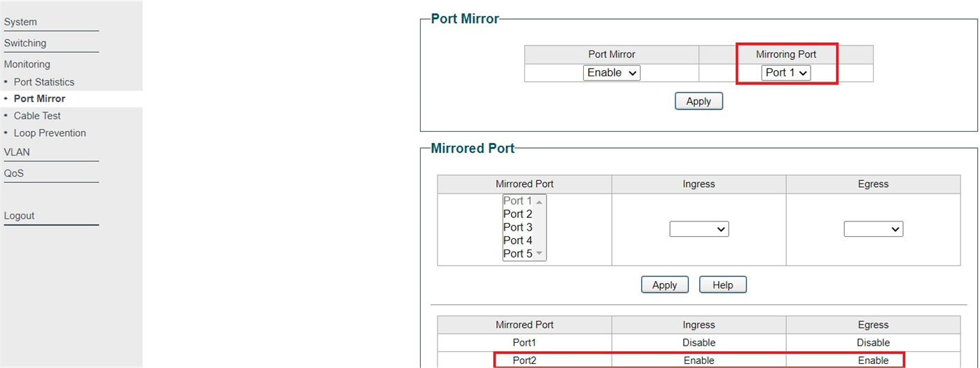This screenshot has height=368, width=980.
Task: Select Port 2 in Mirrored Port list
Action: (518, 214)
